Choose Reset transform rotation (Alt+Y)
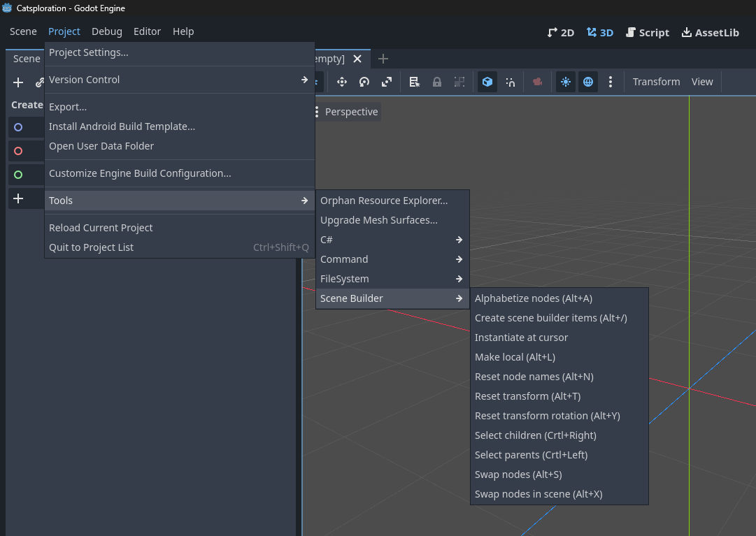 559,416
